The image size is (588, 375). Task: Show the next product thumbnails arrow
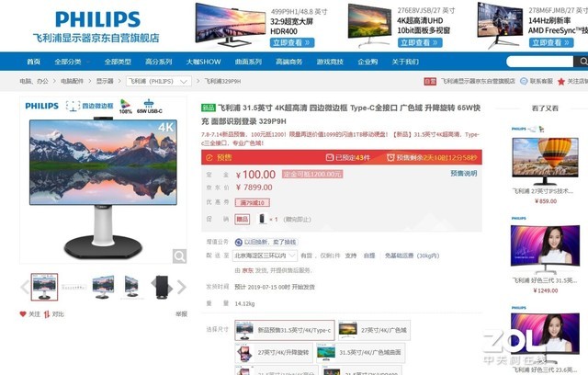(x=182, y=287)
